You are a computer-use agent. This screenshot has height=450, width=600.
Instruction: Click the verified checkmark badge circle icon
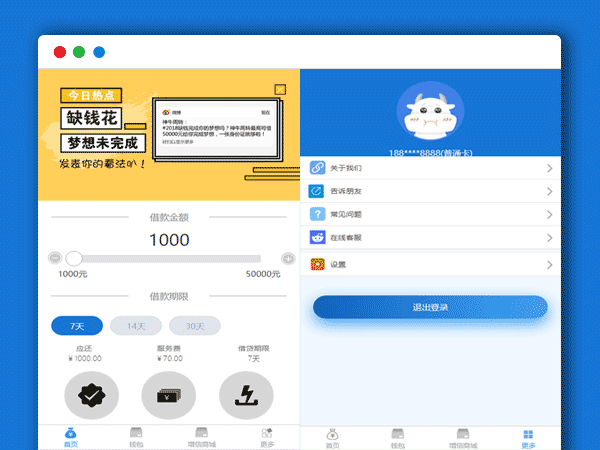pyautogui.click(x=91, y=396)
